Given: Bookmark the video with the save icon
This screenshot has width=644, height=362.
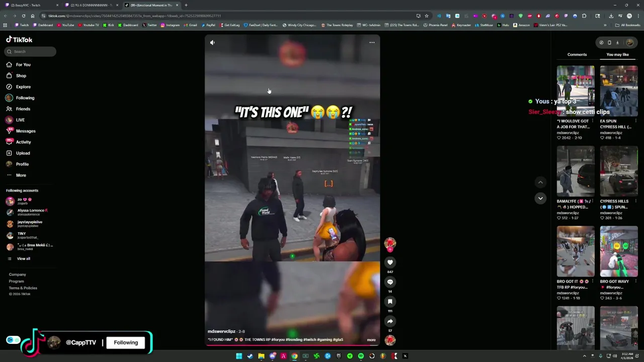Looking at the screenshot, I should 390,302.
